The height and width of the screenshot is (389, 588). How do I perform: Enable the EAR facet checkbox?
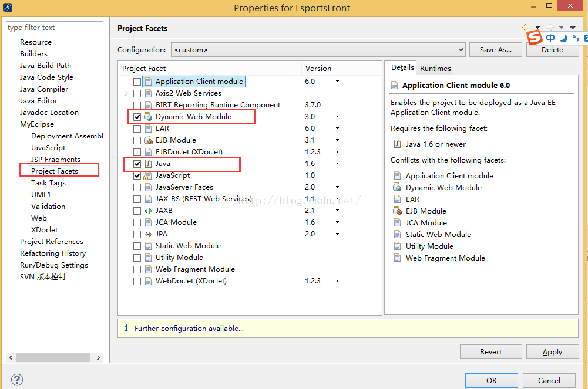[137, 128]
